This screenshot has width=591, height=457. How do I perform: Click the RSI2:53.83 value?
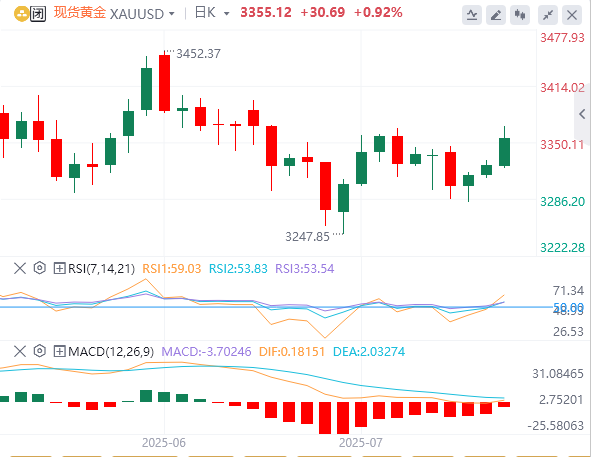point(238,269)
